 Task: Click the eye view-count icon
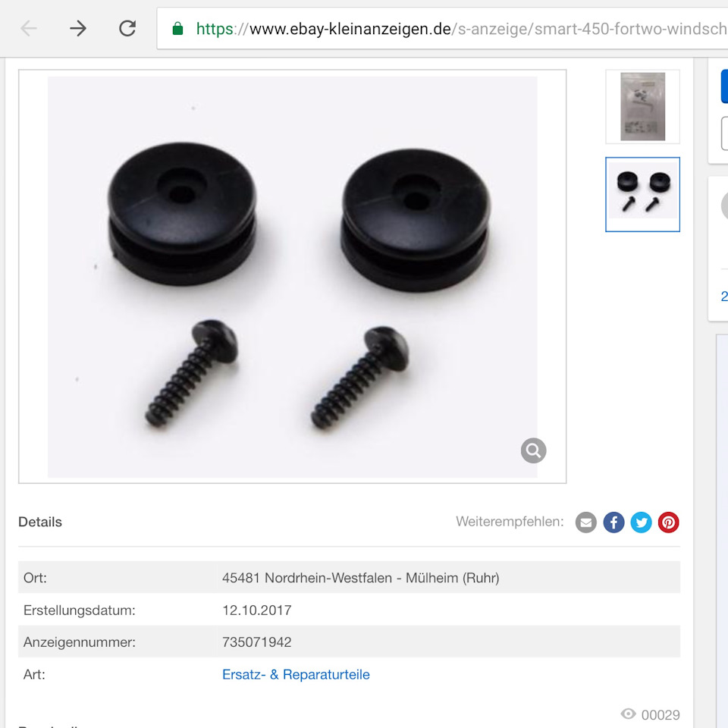pos(628,714)
